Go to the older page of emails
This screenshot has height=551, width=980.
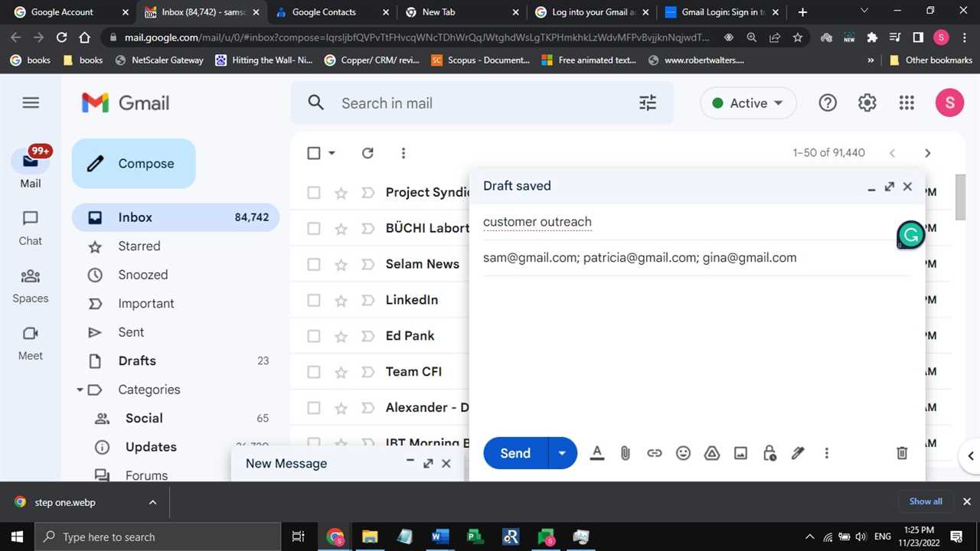tap(927, 153)
